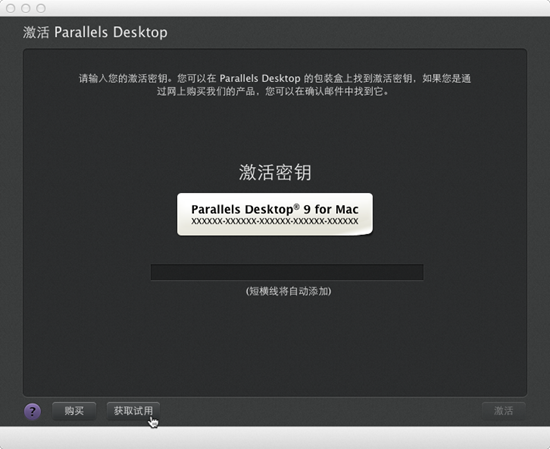The height and width of the screenshot is (449, 550).
Task: Open help via the purple question mark icon
Action: (32, 411)
